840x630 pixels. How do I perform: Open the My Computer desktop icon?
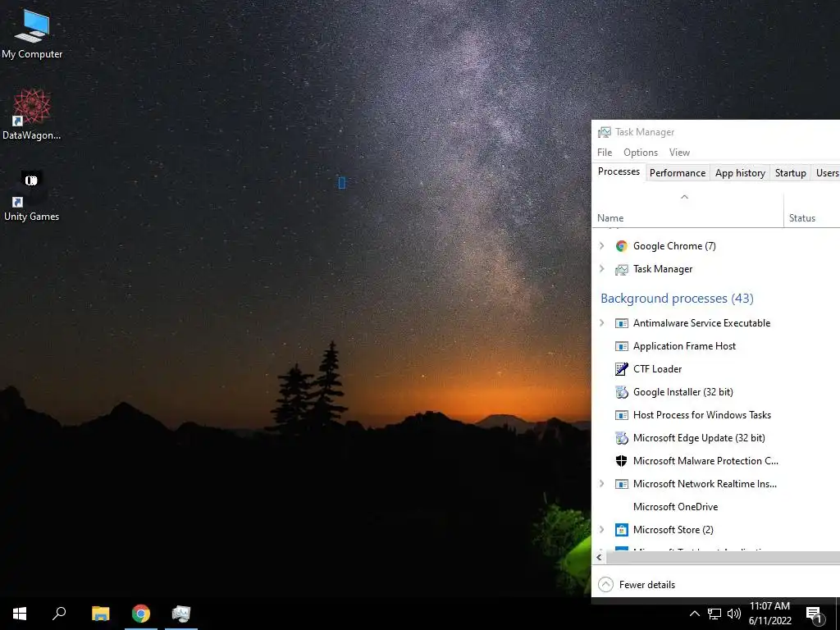[32, 33]
